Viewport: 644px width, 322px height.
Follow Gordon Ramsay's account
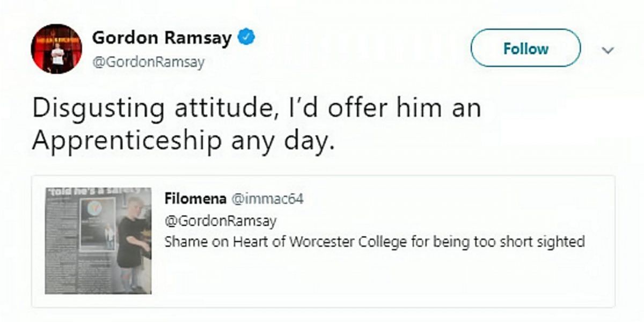525,48
